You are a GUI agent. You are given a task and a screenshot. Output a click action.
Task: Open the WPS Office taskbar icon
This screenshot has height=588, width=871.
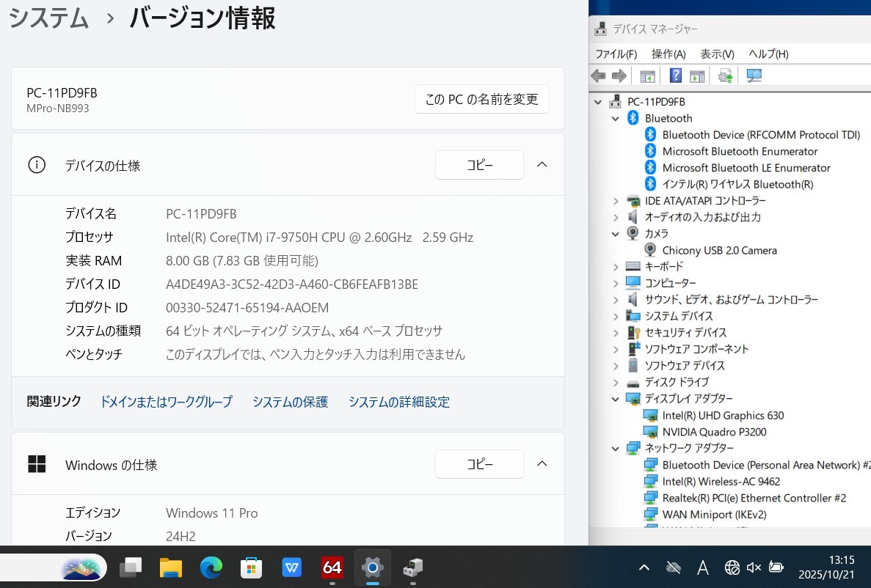click(292, 567)
